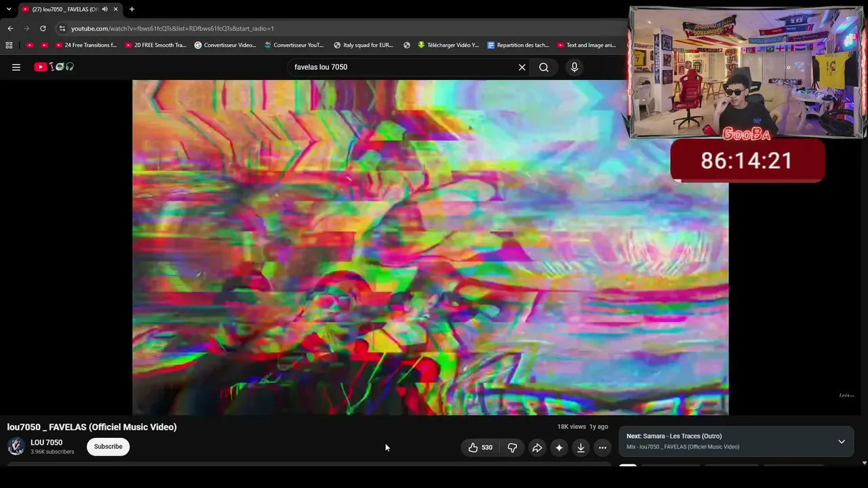This screenshot has width=868, height=488.
Task: Open the 'Convertisseur Video...' bookmark
Action: pos(225,45)
